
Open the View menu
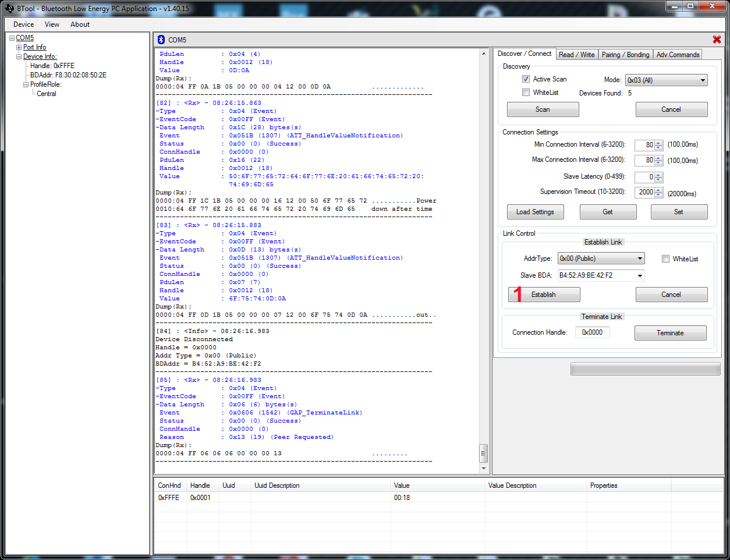point(52,24)
